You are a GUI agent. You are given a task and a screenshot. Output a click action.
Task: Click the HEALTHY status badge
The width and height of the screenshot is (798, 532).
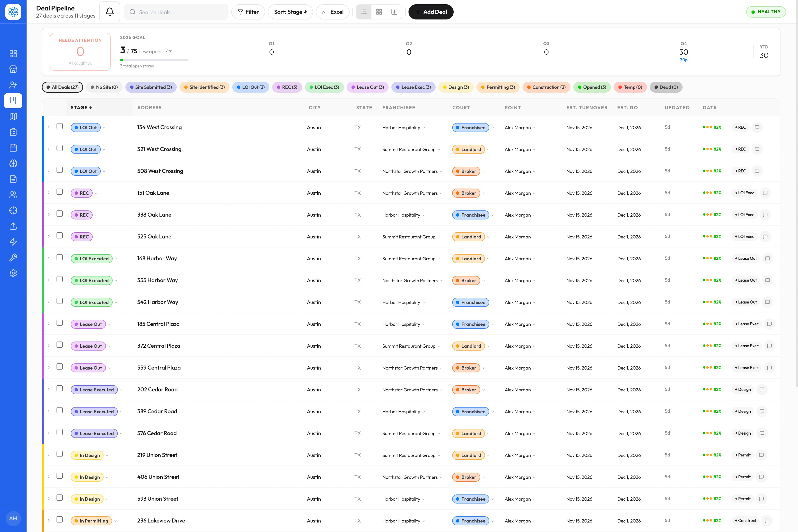[766, 12]
